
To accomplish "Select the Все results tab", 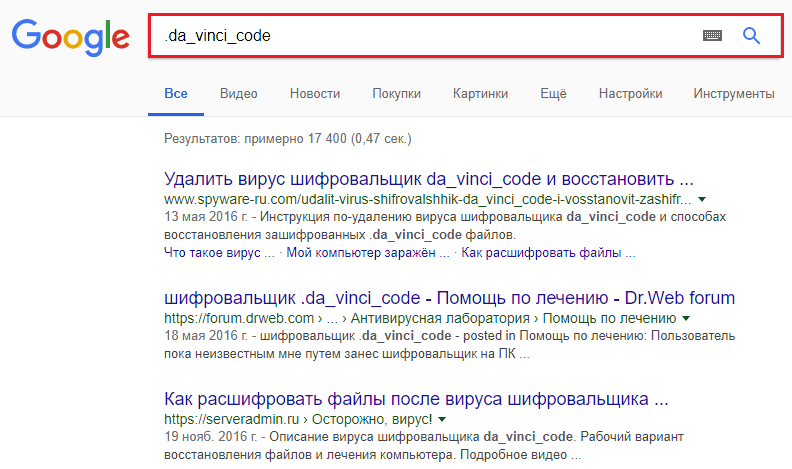I will [x=176, y=94].
